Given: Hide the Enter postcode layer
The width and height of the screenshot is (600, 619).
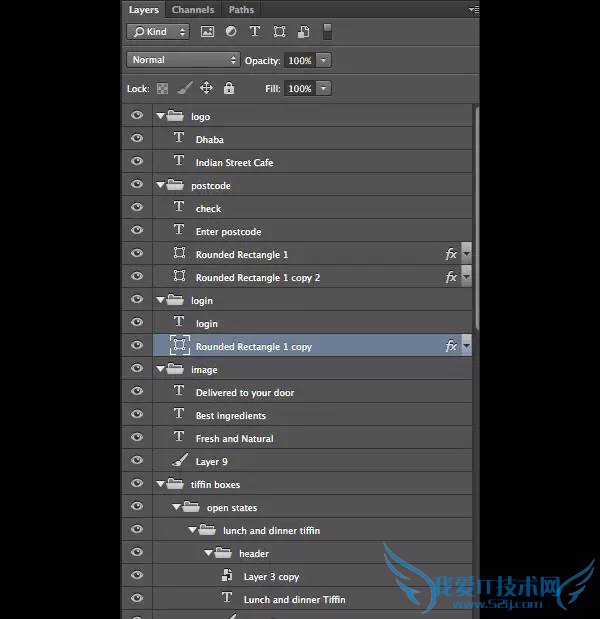Looking at the screenshot, I should 137,230.
